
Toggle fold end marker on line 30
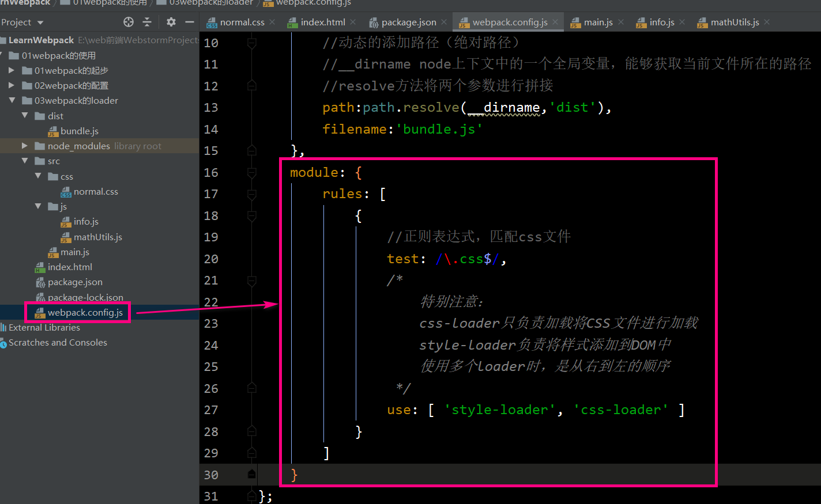click(x=252, y=475)
